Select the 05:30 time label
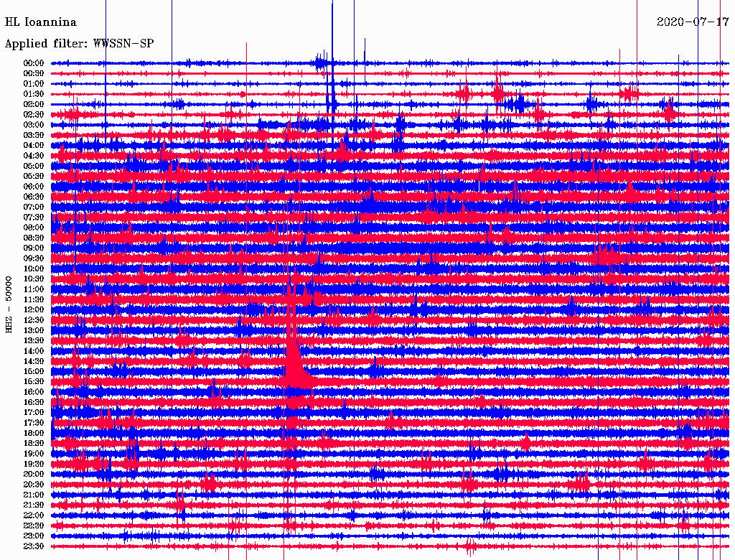 pyautogui.click(x=34, y=177)
